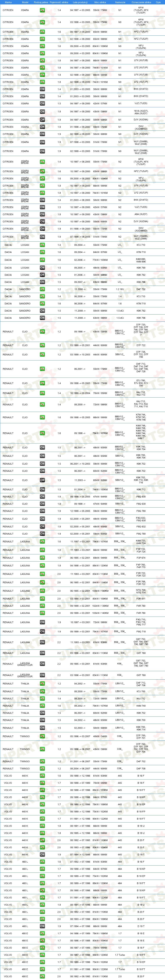Click the petrol badge in Twingo D4F 702 row

[x=42, y=762]
